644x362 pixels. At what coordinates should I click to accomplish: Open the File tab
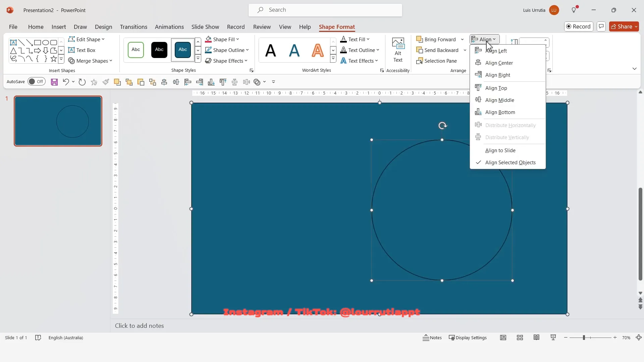click(13, 27)
